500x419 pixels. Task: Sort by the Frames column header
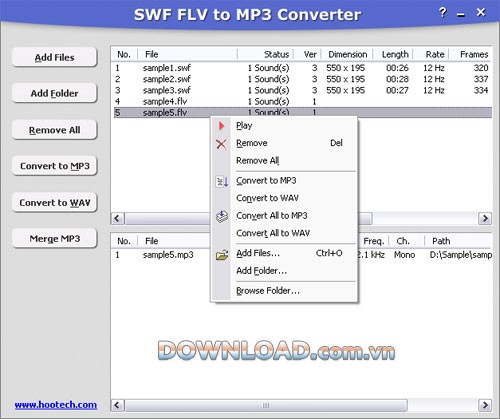coord(470,54)
